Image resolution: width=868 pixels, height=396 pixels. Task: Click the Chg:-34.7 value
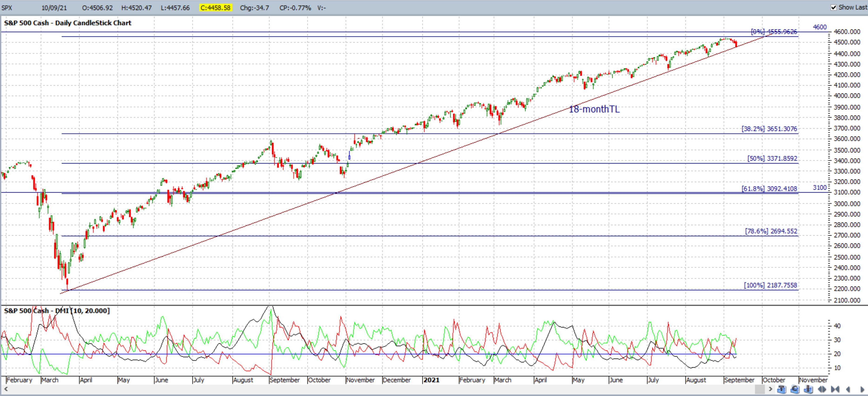click(254, 8)
